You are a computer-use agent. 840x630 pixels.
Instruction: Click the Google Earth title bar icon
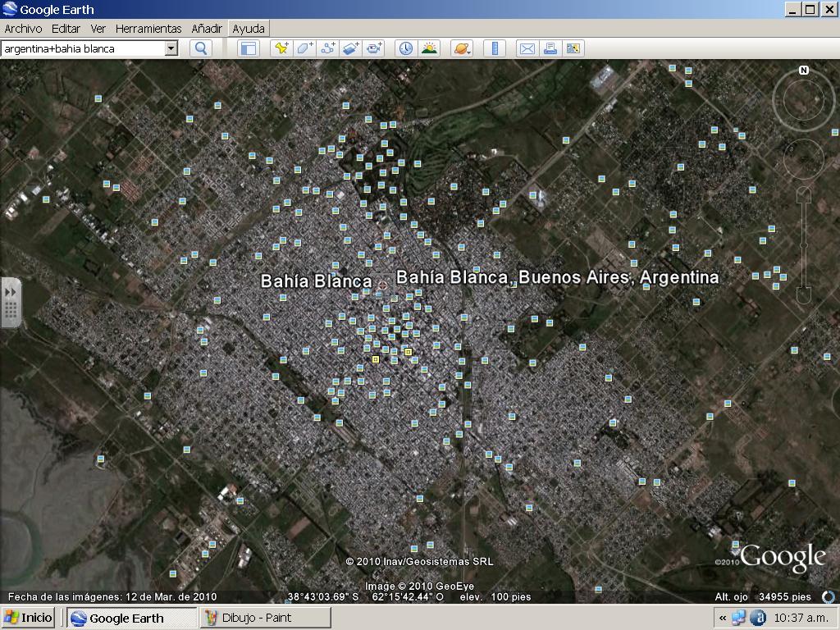point(10,9)
